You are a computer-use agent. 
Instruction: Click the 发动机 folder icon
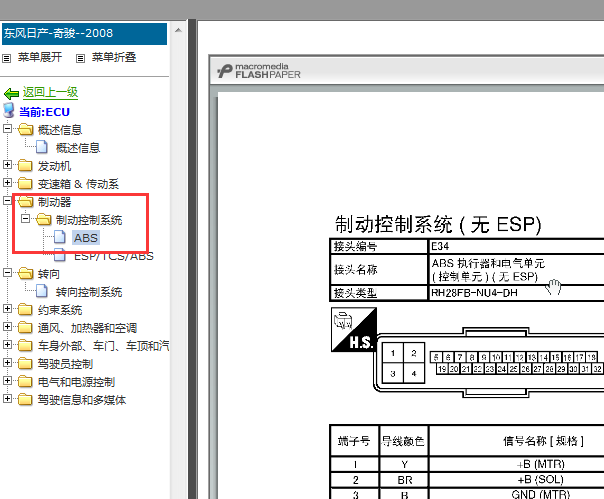click(x=25, y=165)
